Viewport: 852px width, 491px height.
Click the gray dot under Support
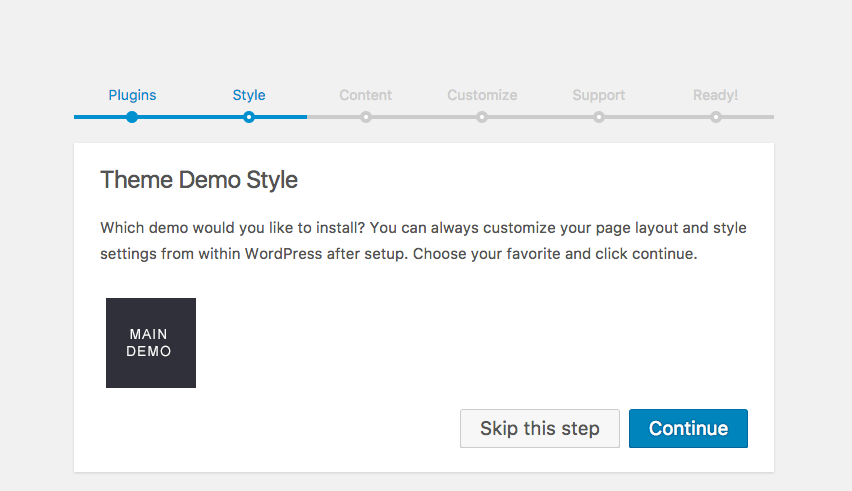(599, 117)
